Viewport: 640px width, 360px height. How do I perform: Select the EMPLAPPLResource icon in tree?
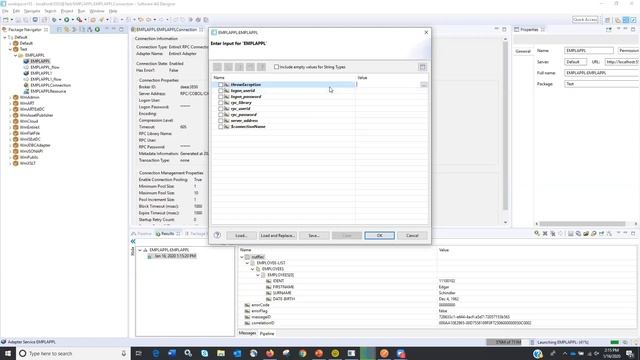pos(26,91)
